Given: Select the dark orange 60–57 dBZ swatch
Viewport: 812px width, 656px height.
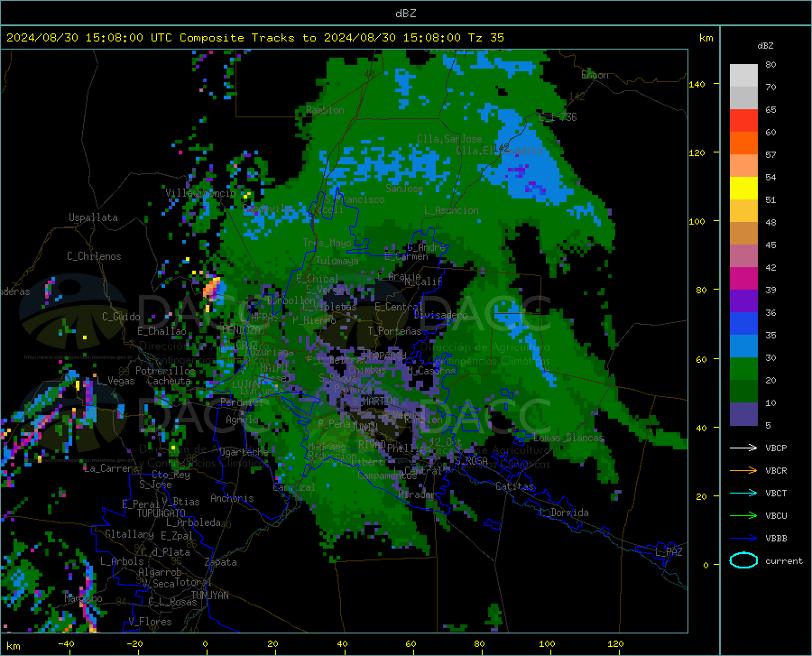Looking at the screenshot, I should 743,143.
